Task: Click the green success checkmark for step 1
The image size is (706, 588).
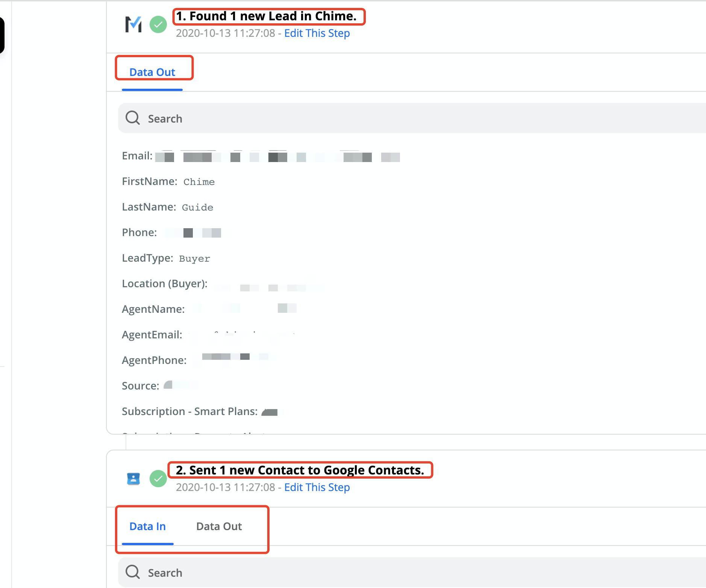Action: [x=158, y=25]
